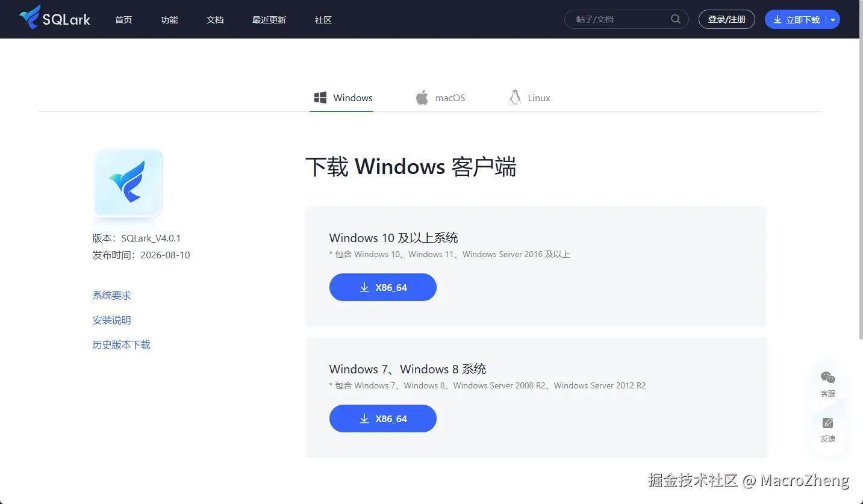Click the 发布时间：2026-08-10 text
Viewport: 863px width, 504px height.
click(141, 255)
